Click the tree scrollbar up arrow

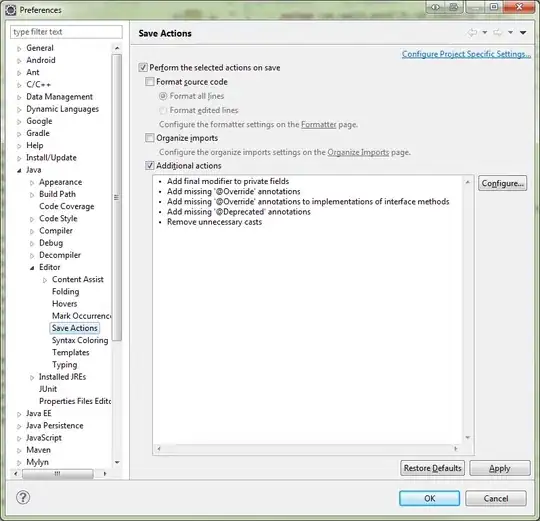click(117, 48)
